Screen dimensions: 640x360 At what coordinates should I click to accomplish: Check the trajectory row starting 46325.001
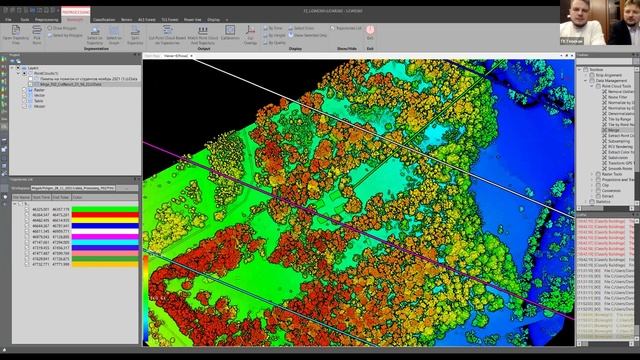tap(27, 209)
